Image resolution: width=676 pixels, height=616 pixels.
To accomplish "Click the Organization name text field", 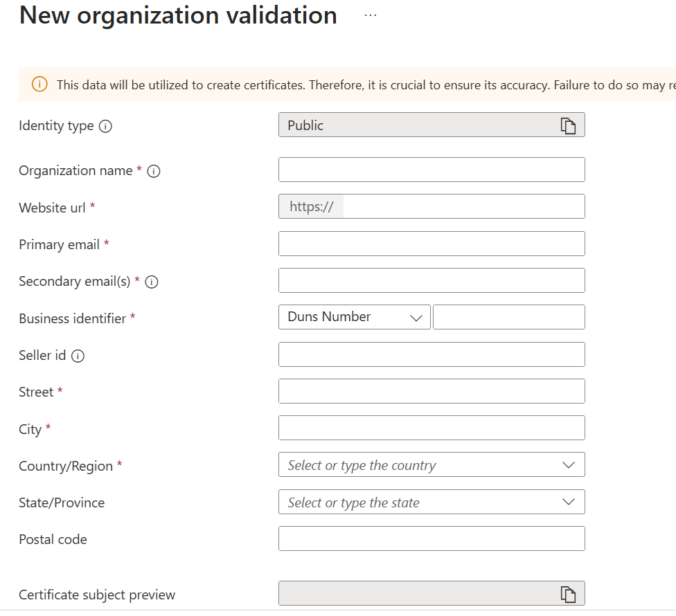I will click(431, 170).
